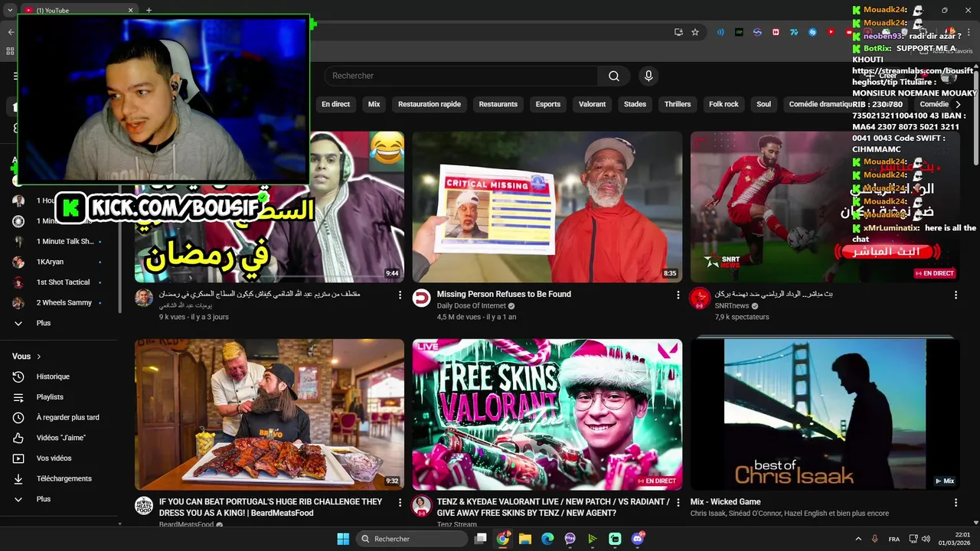Open Chrome three-dot menu
This screenshot has width=980, height=551.
967,32
